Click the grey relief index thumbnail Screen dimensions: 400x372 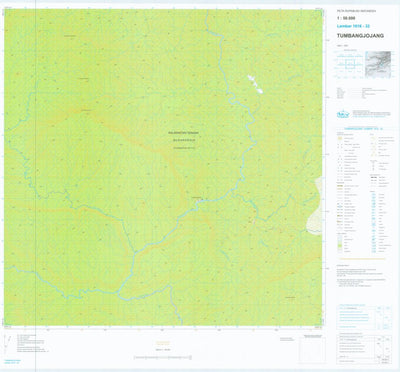[x=378, y=64]
